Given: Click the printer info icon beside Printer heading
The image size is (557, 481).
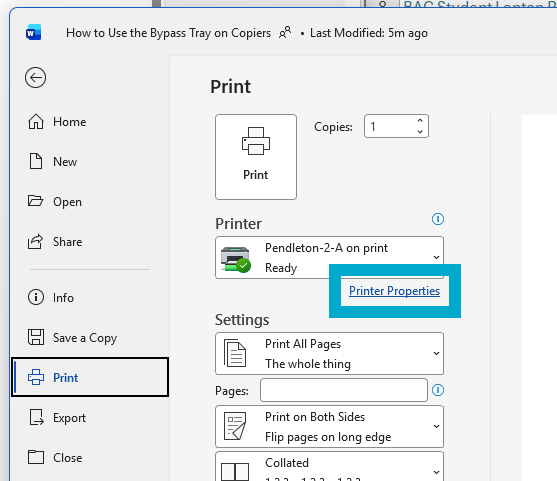Looking at the screenshot, I should (438, 219).
